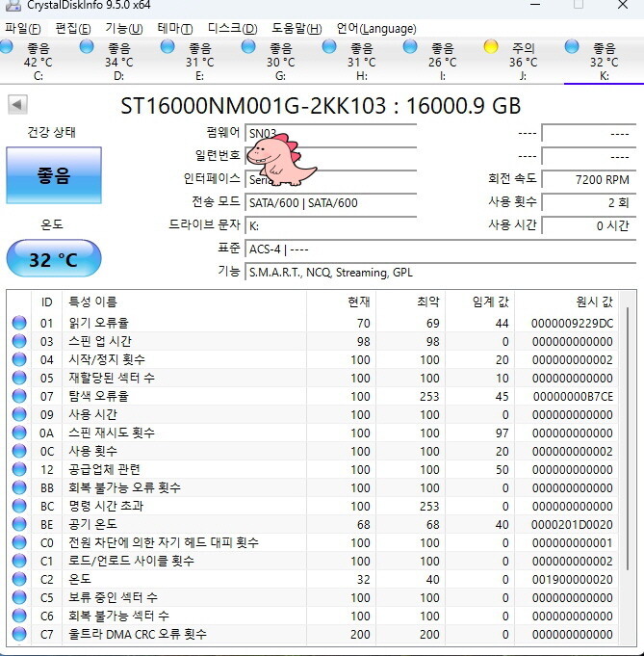This screenshot has width=644, height=656.
Task: Open the 언어(Language) menu
Action: click(x=376, y=29)
